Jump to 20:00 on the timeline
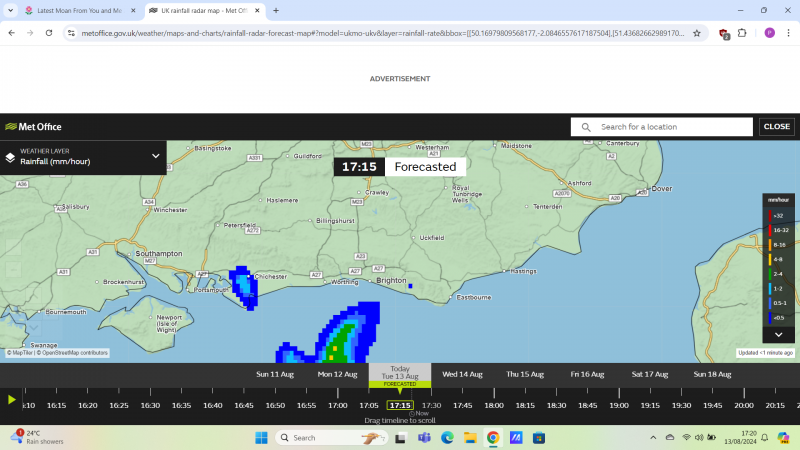 [x=744, y=406]
